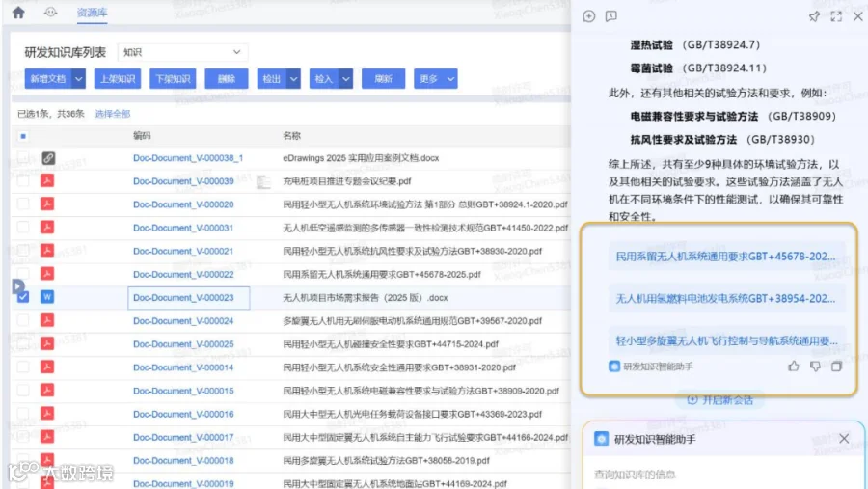Click the 名称 column header
868x489 pixels.
click(291, 136)
